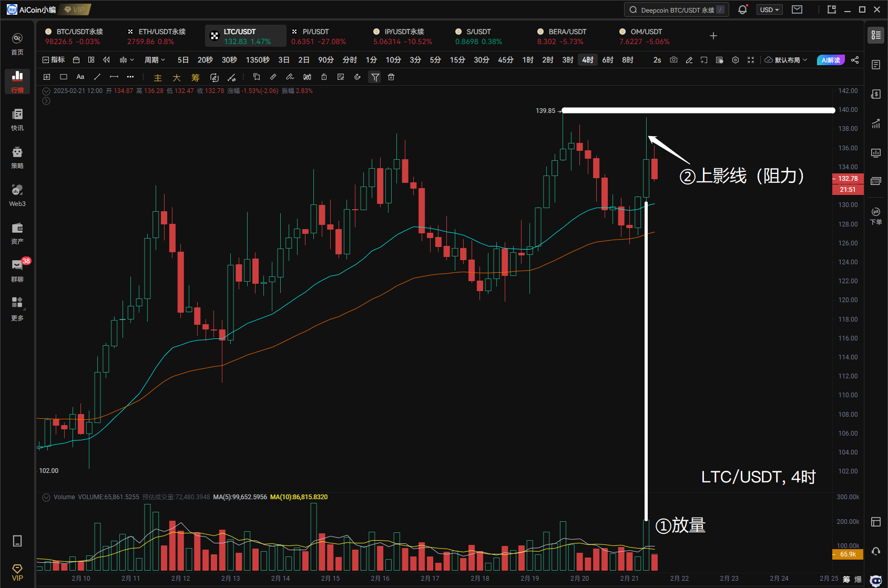This screenshot has width=888, height=588.
Task: Toggle the bottom-right 筹 button
Action: (846, 579)
